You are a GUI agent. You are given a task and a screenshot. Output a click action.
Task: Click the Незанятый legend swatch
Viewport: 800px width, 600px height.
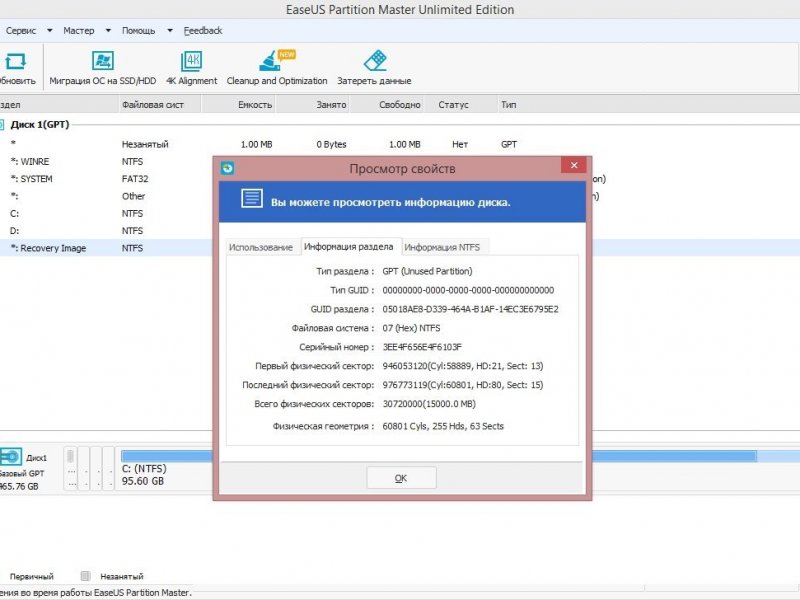click(x=85, y=576)
